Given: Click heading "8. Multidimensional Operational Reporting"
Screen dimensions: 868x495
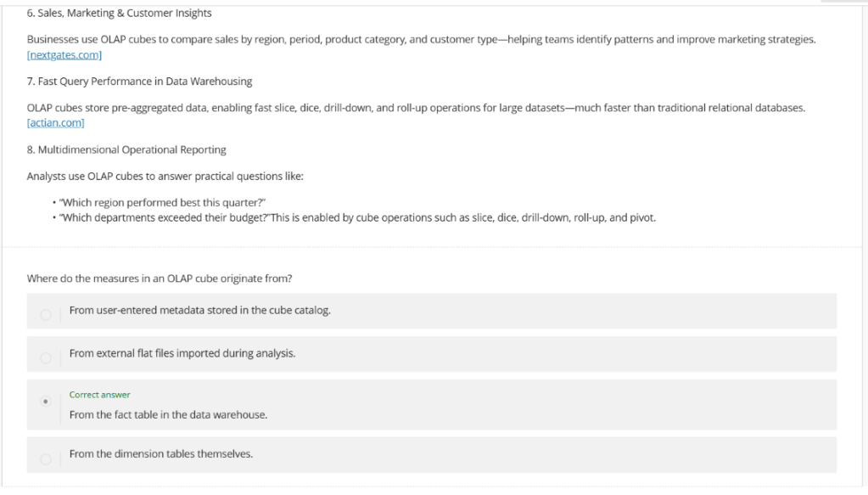Looking at the screenshot, I should point(126,149).
